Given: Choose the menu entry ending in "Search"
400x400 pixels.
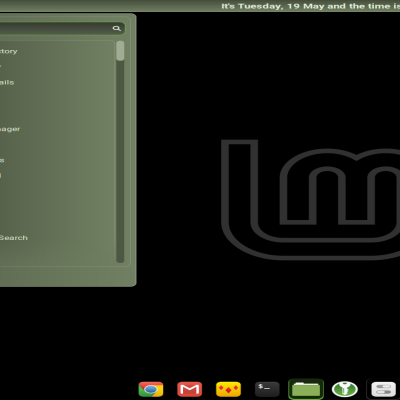Looking at the screenshot, I should [13, 238].
